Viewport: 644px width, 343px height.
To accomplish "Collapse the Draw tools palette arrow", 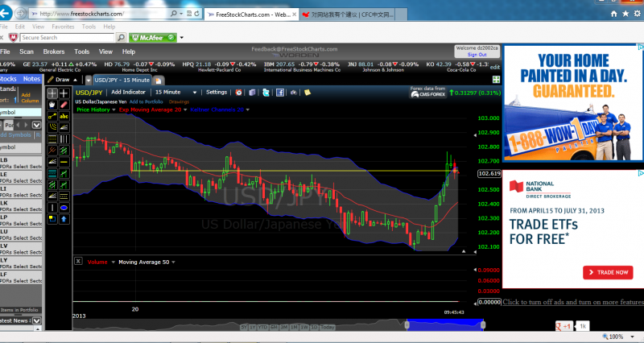I will click(x=75, y=80).
